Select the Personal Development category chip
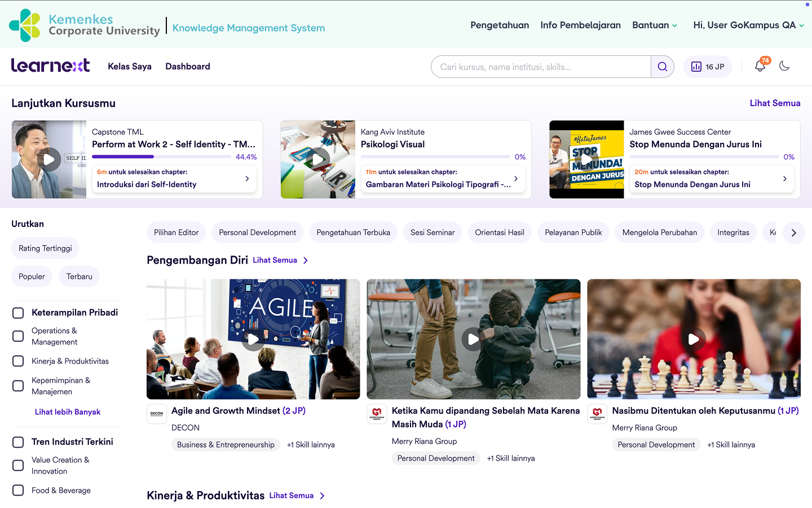The width and height of the screenshot is (812, 508). pyautogui.click(x=258, y=233)
